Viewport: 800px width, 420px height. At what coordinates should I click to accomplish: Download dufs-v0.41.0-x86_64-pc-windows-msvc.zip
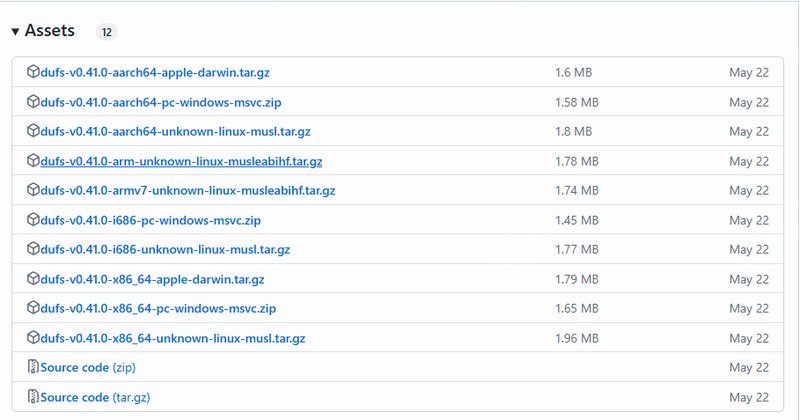coord(158,308)
